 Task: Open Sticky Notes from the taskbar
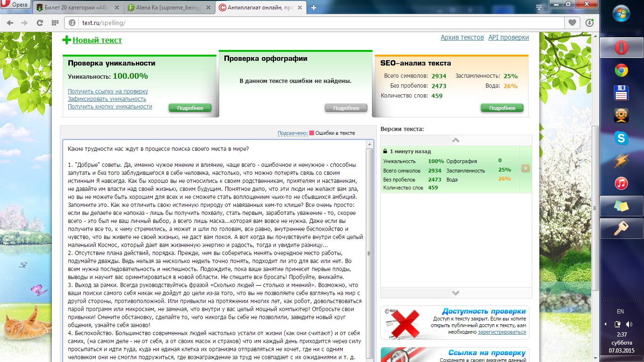pyautogui.click(x=621, y=206)
